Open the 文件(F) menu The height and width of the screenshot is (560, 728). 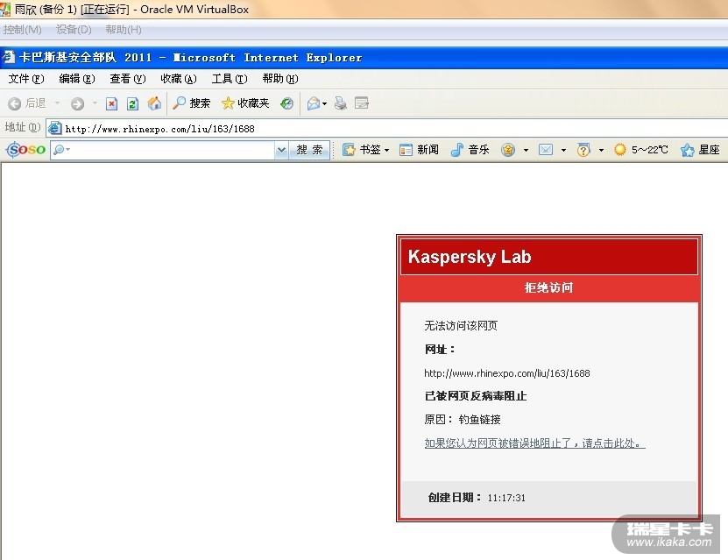pyautogui.click(x=26, y=79)
